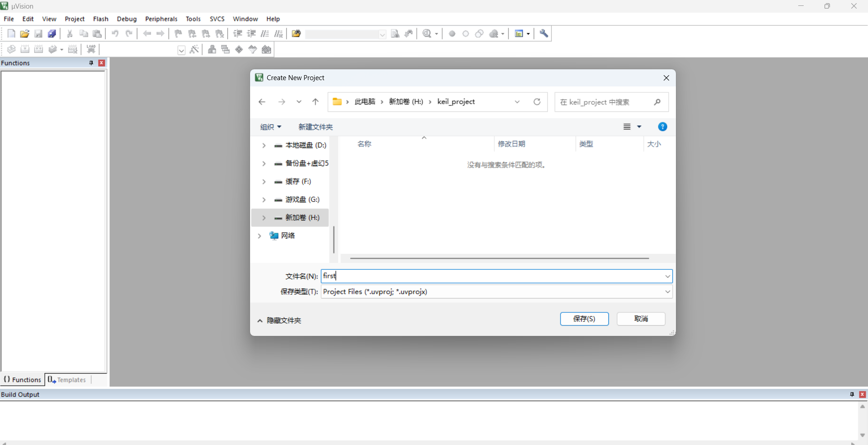Expand the 网络 tree node
This screenshot has width=868, height=445.
point(259,236)
